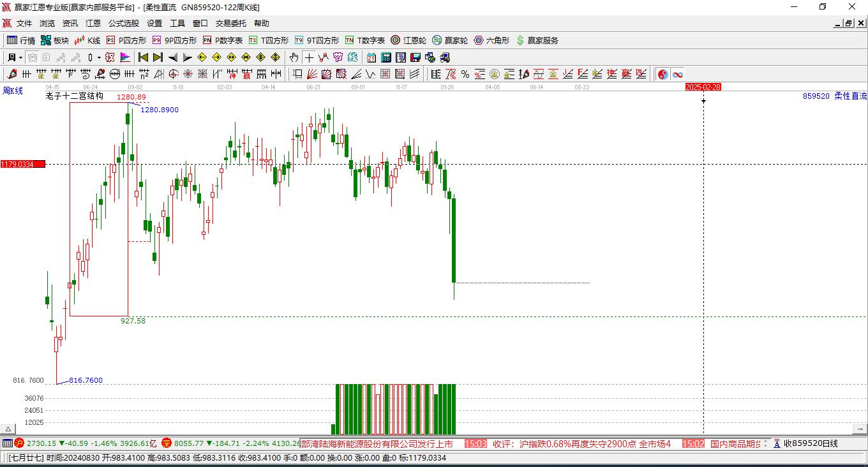
Task: Open the 江恩 menu
Action: [x=93, y=24]
